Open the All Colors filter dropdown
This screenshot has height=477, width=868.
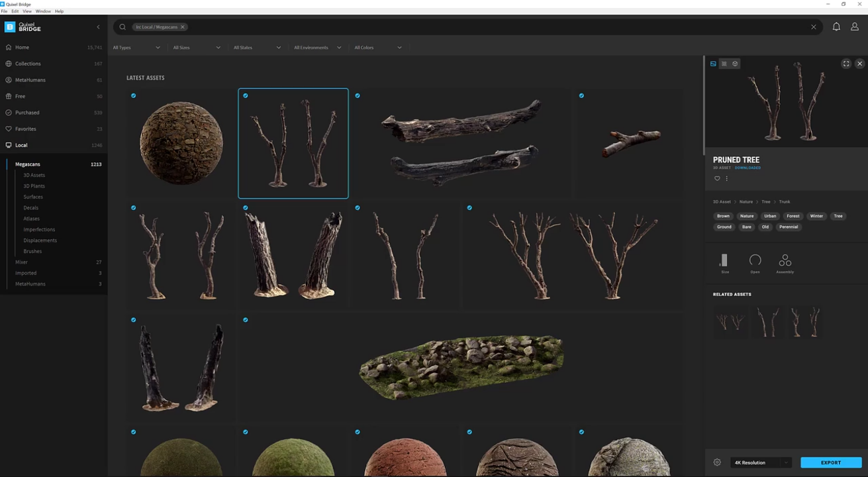[378, 48]
